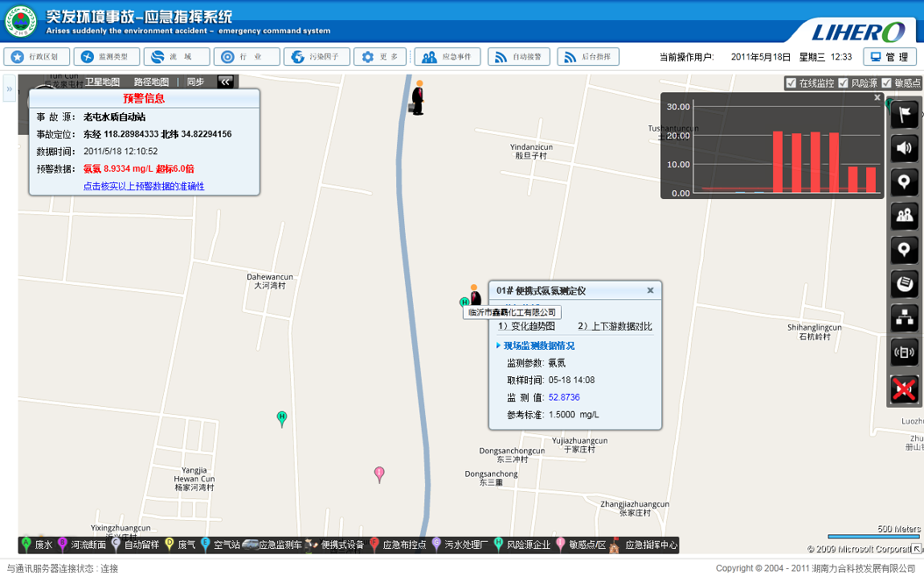Click the lower location pin sidebar icon
This screenshot has height=577, width=924.
904,250
